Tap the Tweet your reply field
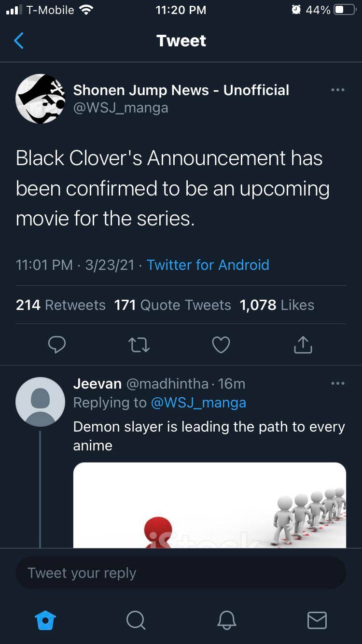362x644 pixels. (x=181, y=573)
